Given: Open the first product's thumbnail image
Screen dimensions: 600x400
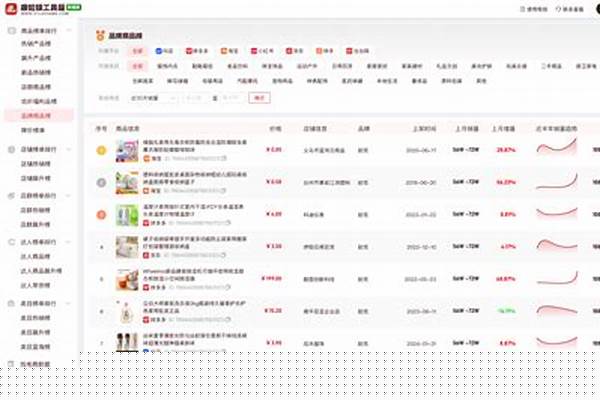Looking at the screenshot, I should (126, 150).
